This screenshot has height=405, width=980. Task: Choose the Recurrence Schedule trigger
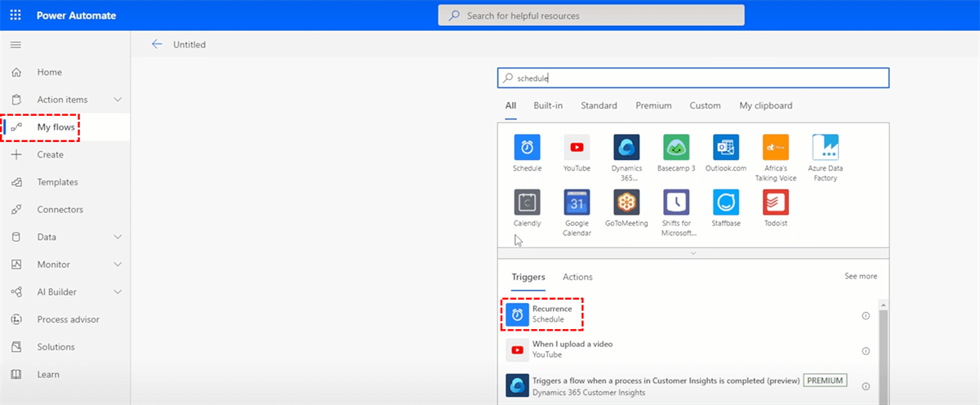(x=688, y=314)
